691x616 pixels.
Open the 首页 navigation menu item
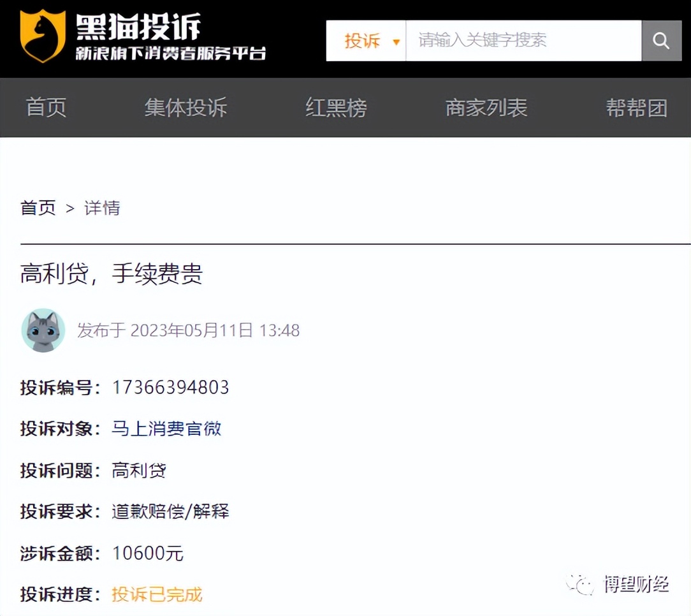click(x=45, y=108)
